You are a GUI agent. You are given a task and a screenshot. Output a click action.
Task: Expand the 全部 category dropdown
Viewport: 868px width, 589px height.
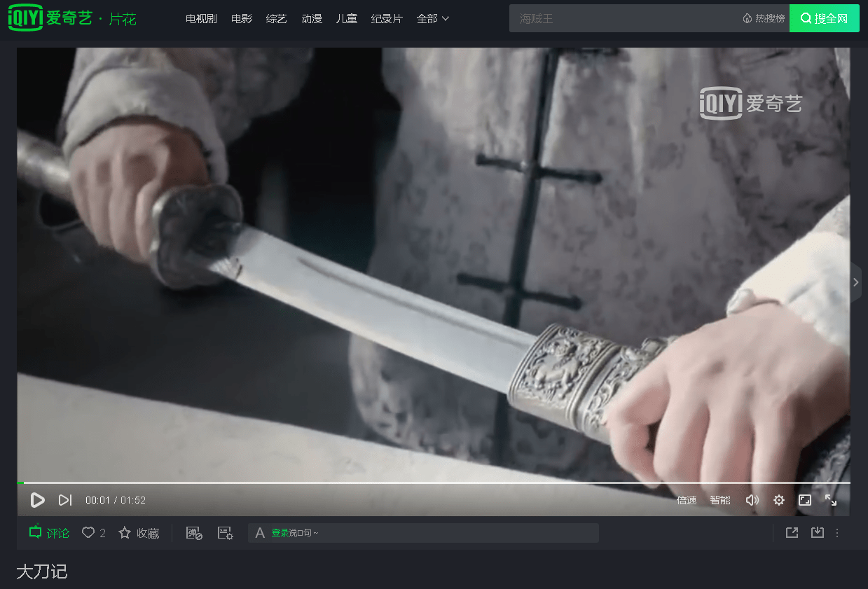pos(433,19)
